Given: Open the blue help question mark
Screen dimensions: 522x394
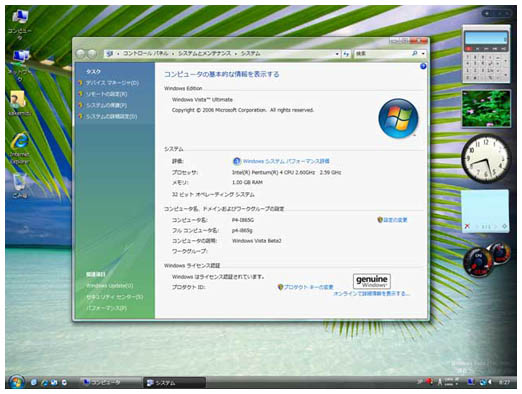Looking at the screenshot, I should click(x=423, y=66).
